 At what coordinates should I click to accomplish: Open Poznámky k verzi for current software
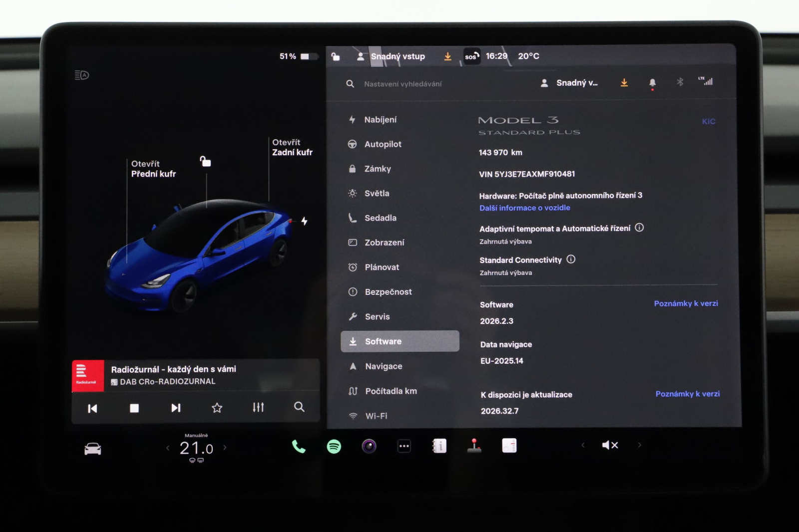pos(686,303)
